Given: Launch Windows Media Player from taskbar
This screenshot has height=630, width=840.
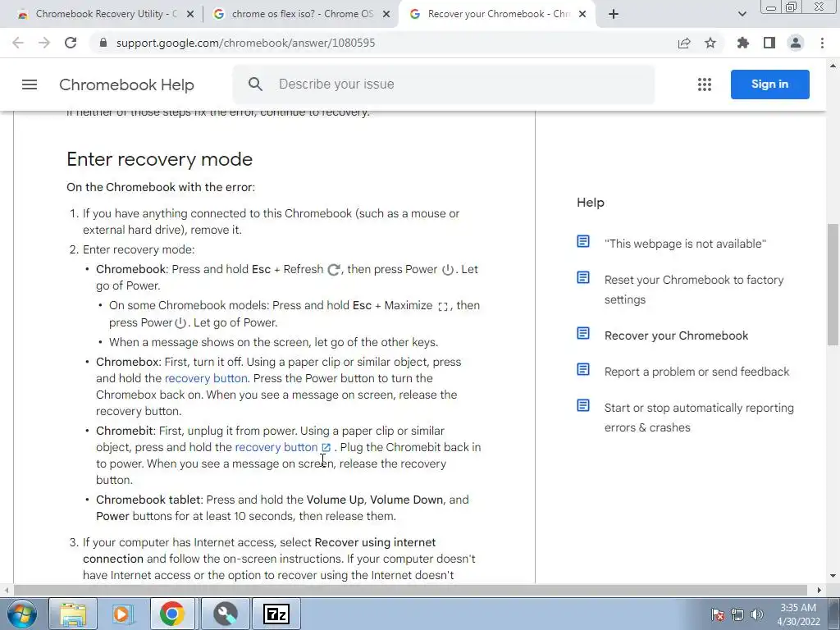Looking at the screenshot, I should coord(122,614).
